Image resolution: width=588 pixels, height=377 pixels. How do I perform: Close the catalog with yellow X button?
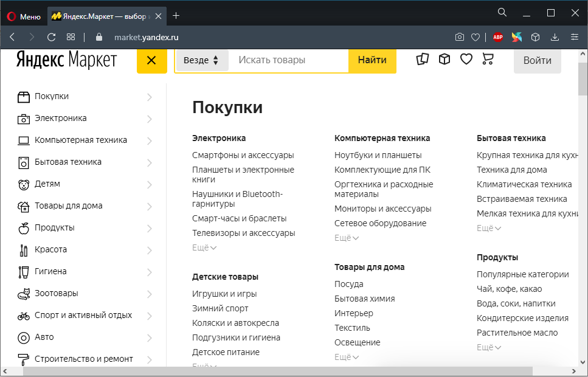tap(151, 60)
